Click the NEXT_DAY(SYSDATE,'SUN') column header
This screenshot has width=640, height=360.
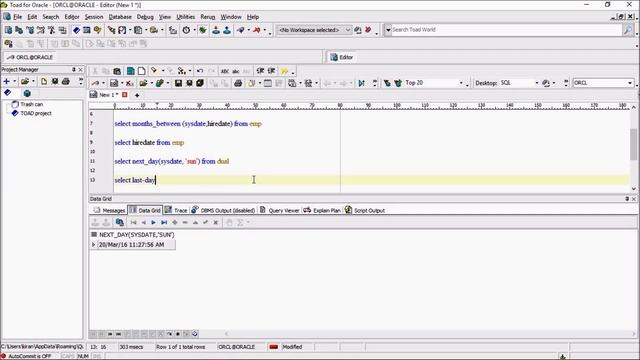137,235
